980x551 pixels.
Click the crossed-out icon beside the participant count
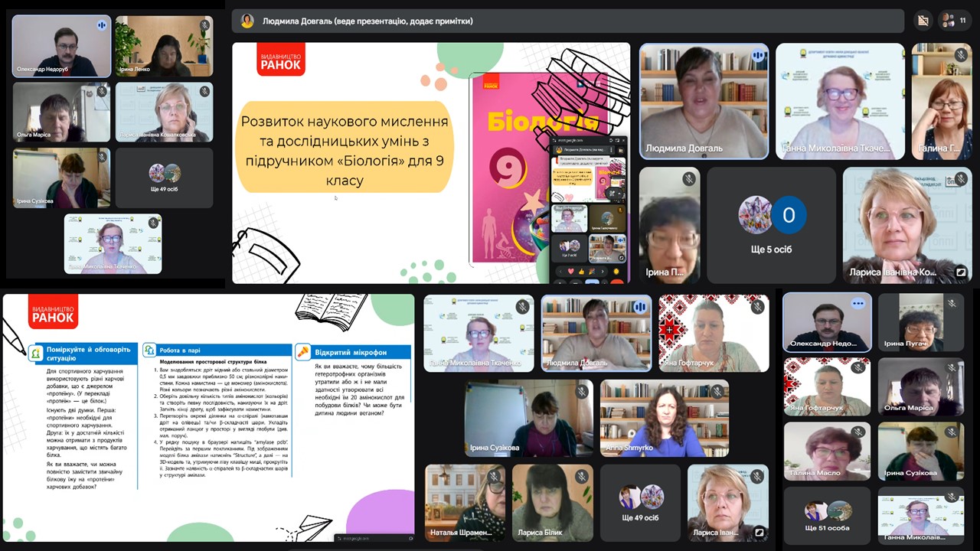(x=923, y=21)
